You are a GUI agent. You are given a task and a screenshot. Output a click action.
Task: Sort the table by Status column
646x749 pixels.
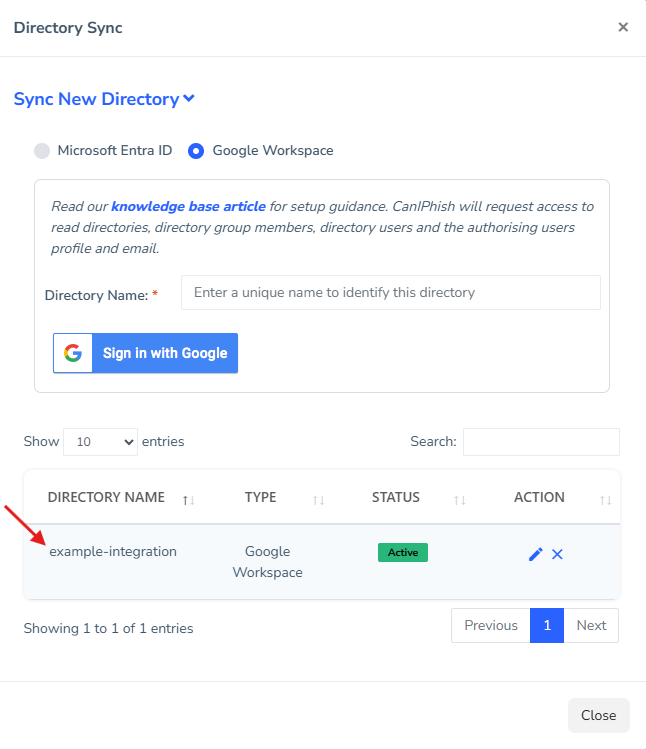click(396, 497)
